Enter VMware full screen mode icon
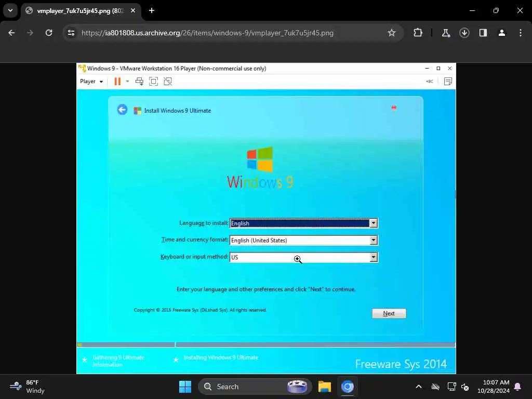 [153, 82]
